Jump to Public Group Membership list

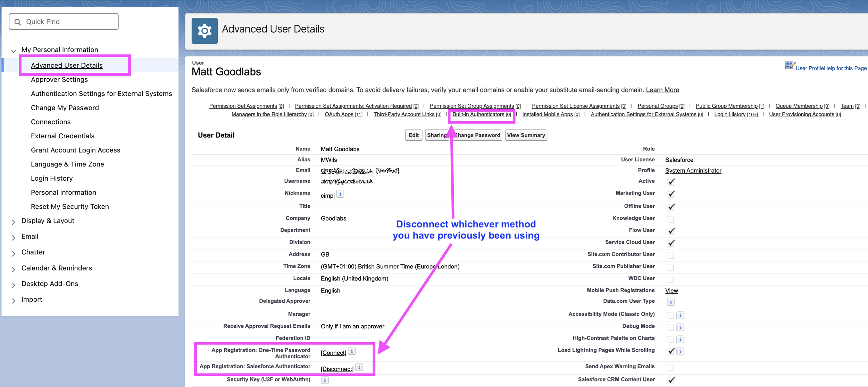(730, 106)
